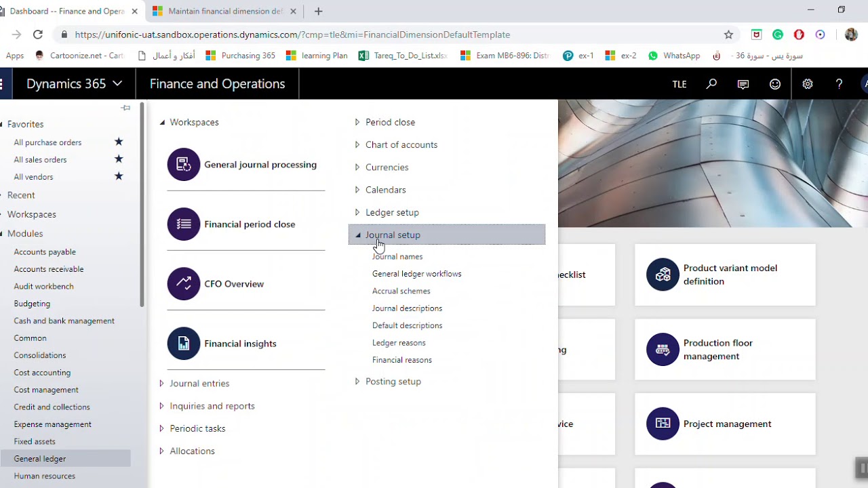The width and height of the screenshot is (868, 488).
Task: Click Project management tile icon
Action: [x=663, y=424]
